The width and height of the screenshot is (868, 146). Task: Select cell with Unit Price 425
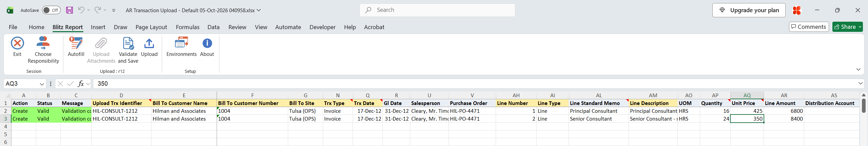[x=747, y=111]
